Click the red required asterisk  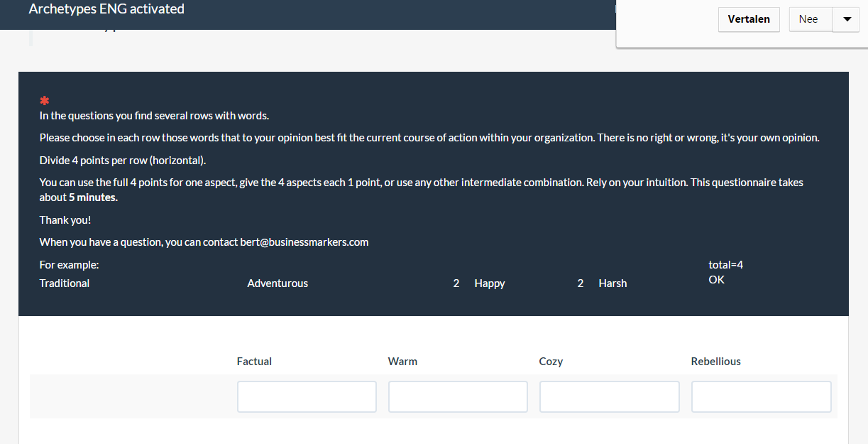44,101
